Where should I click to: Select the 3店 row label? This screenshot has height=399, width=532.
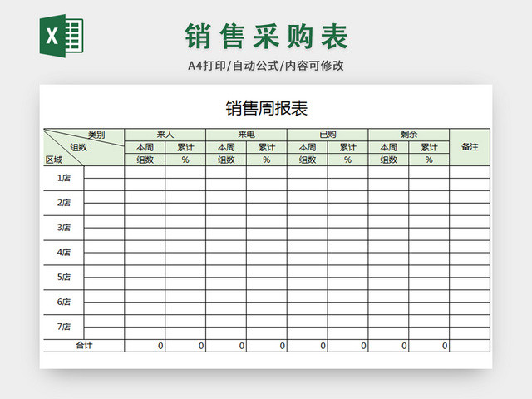point(64,228)
